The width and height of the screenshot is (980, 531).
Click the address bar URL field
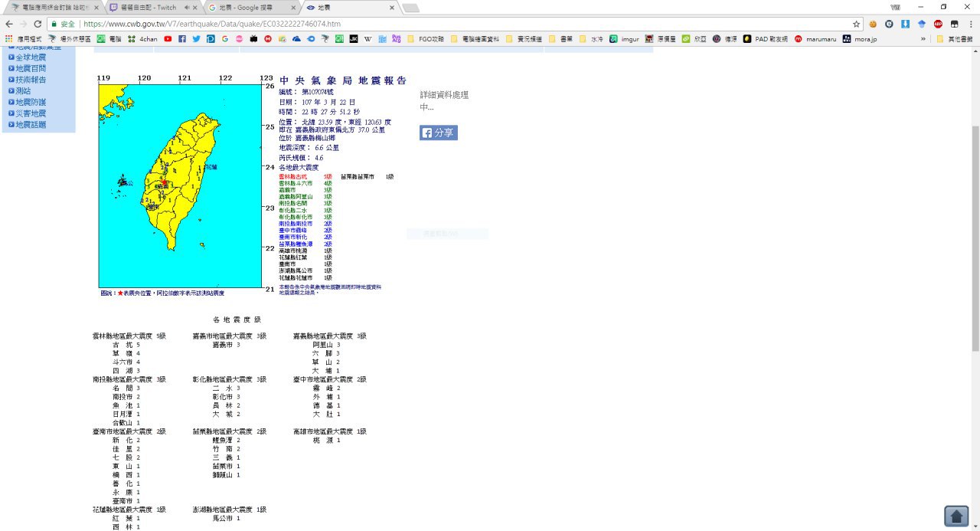point(459,24)
